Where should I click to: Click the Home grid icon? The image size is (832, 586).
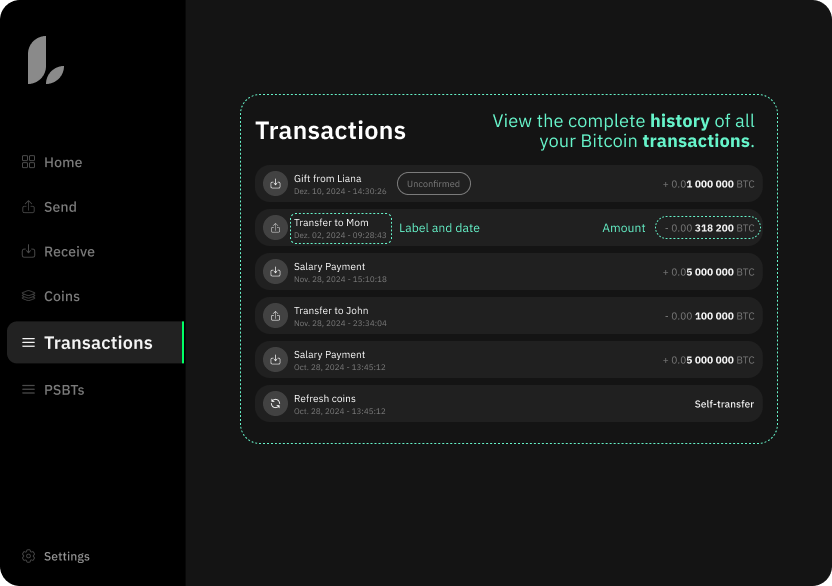(x=28, y=162)
